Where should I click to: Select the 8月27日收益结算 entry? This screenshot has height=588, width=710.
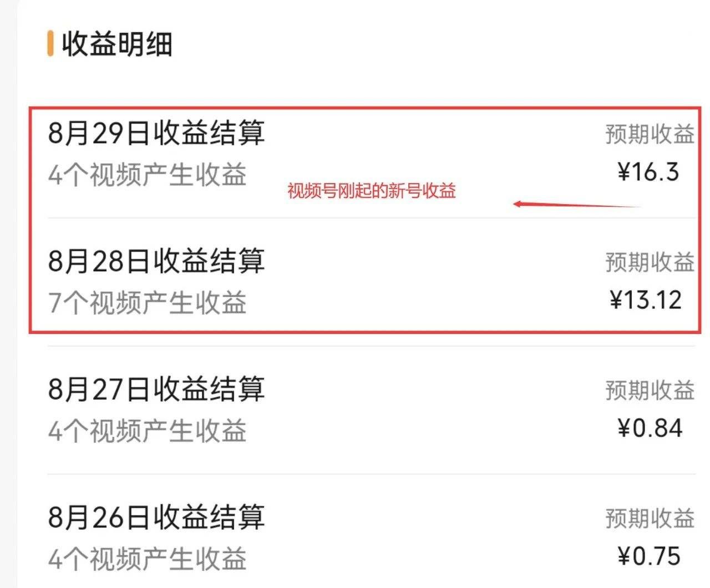coord(157,388)
